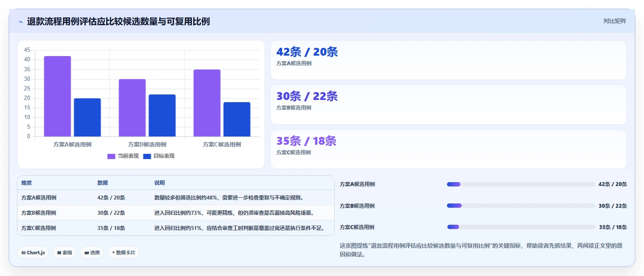The width and height of the screenshot is (644, 276).
Task: Click the blue 方案C候选用例 target bar
Action: (237, 120)
